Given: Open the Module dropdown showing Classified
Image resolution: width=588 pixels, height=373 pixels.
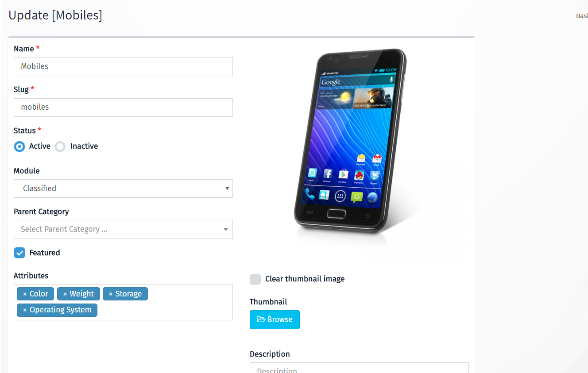Looking at the screenshot, I should [123, 188].
